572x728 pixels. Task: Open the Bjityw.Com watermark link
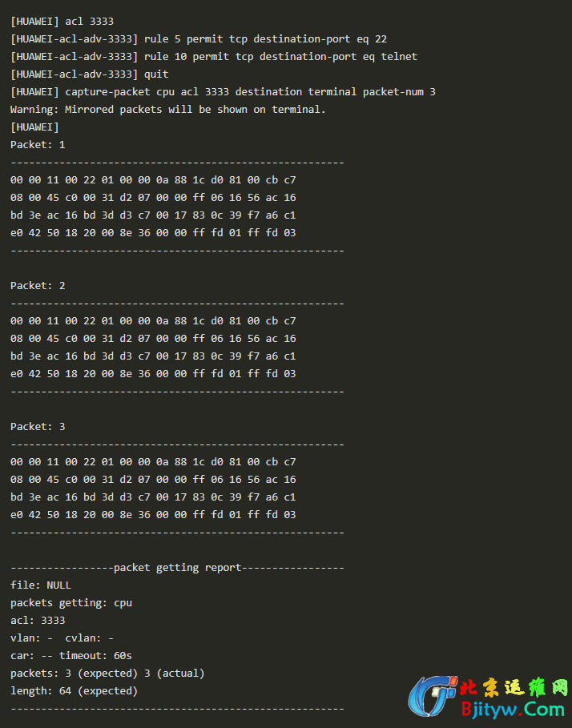(513, 709)
